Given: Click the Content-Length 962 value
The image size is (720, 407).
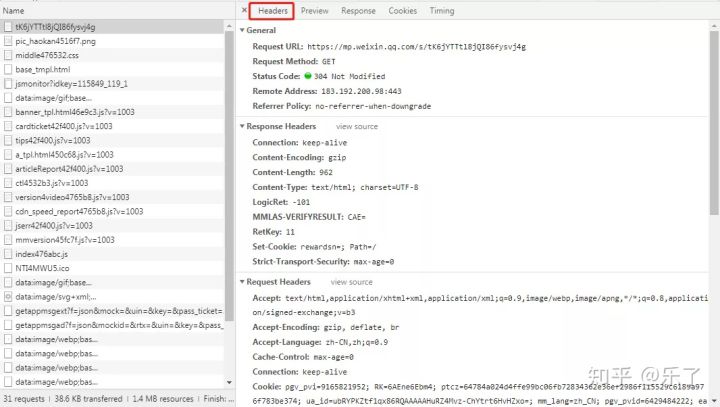Looking at the screenshot, I should [326, 173].
